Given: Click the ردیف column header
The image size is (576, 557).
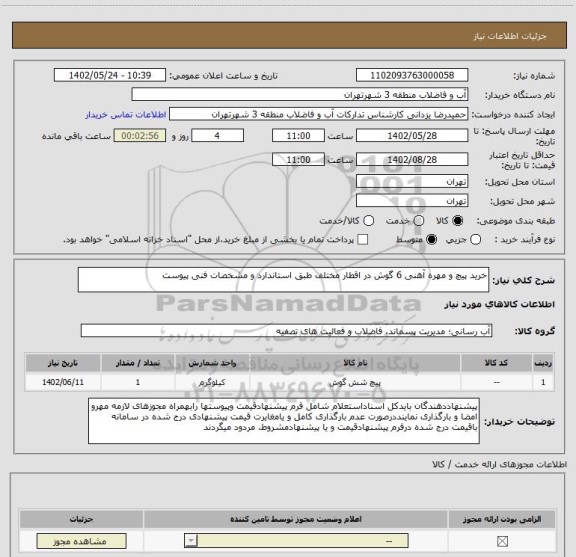Looking at the screenshot, I should (x=543, y=363).
